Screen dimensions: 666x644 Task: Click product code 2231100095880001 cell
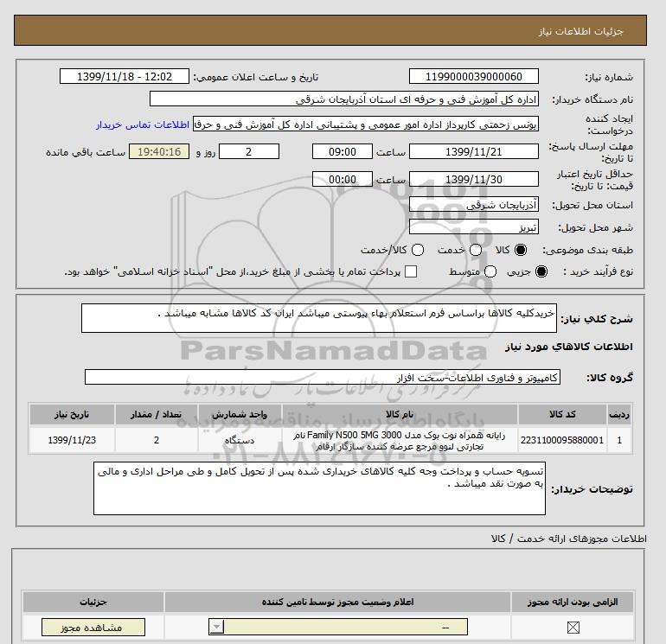562,440
